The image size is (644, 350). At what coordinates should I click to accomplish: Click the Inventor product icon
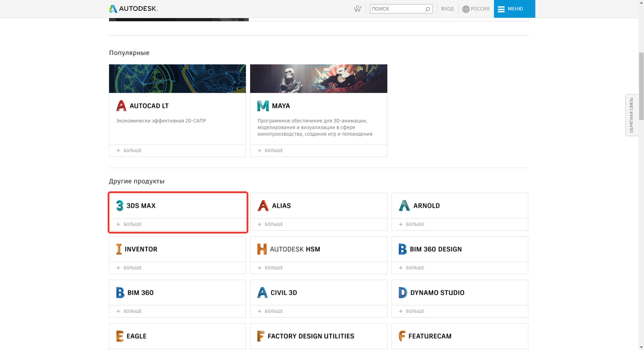119,249
